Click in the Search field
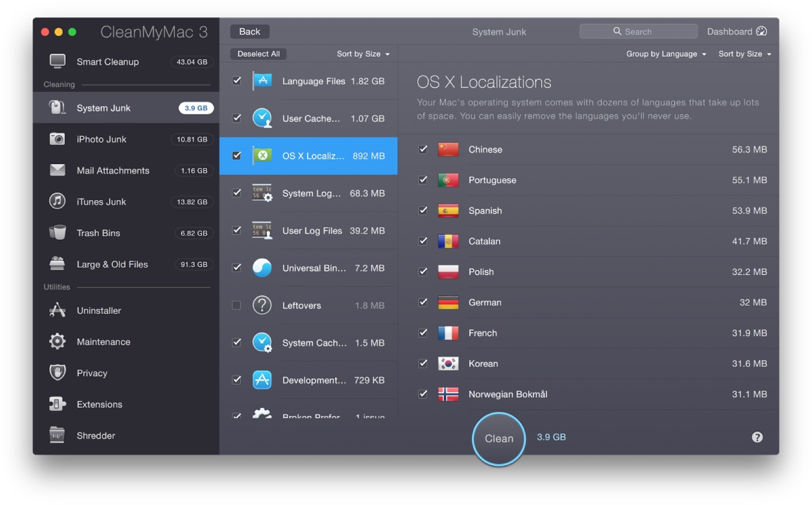 coord(638,31)
